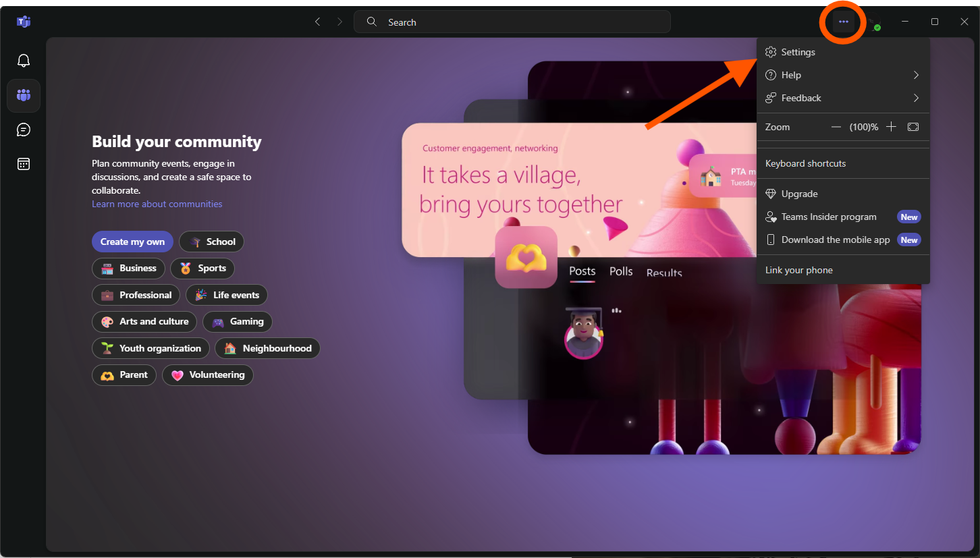Choose the Sports community template

[202, 268]
